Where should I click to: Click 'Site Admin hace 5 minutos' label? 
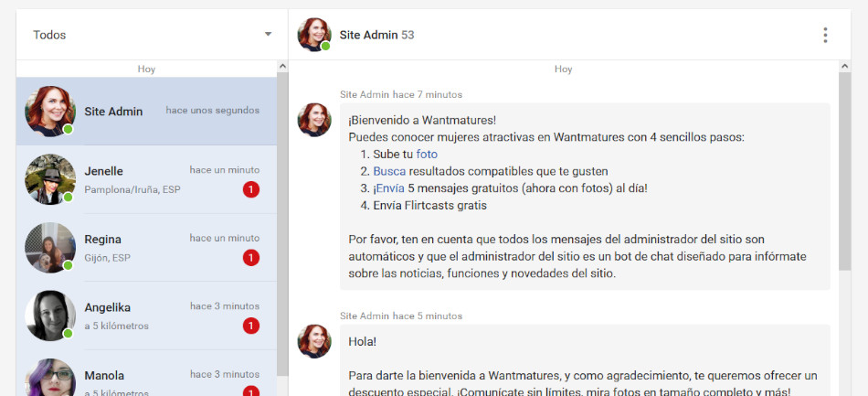(x=401, y=316)
